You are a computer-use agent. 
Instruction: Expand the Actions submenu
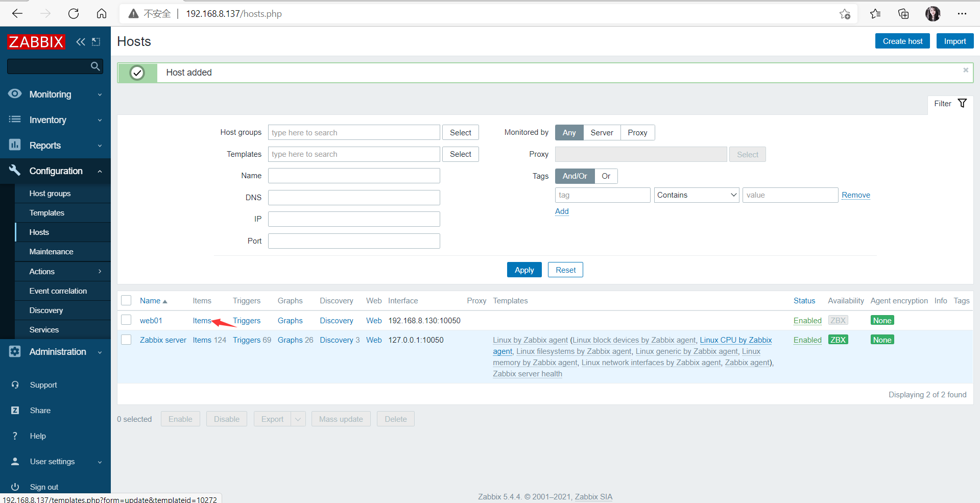pos(62,271)
